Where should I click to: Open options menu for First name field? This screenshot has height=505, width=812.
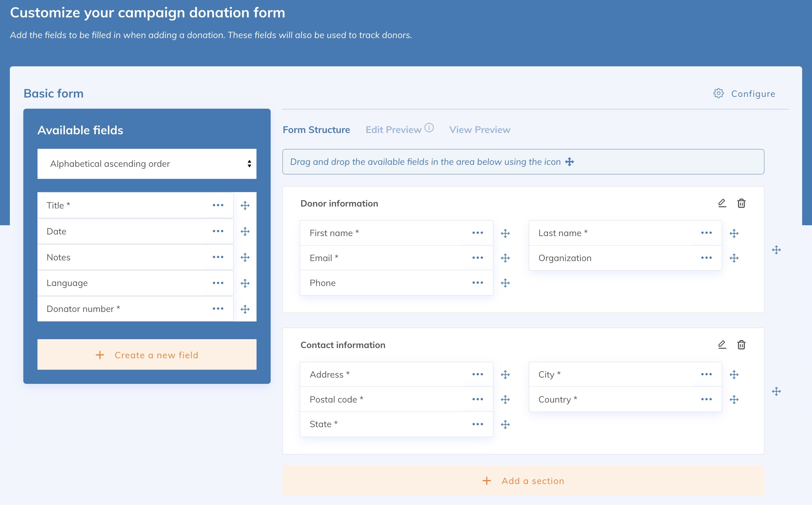[x=478, y=233]
